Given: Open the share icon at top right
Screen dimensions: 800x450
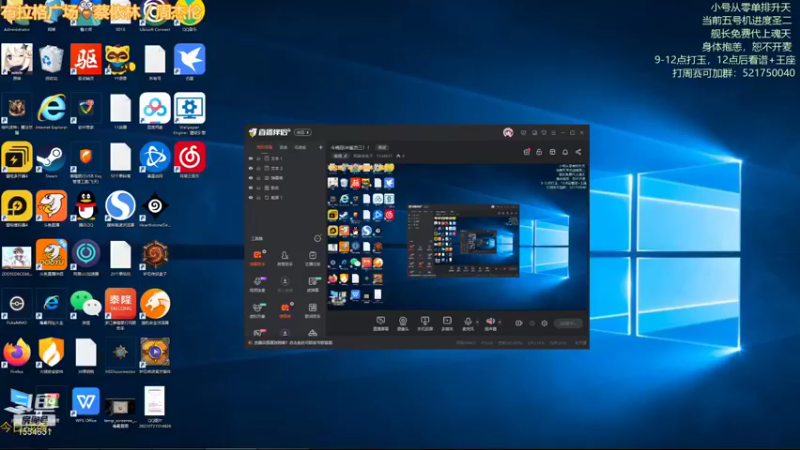Looking at the screenshot, I should 578,152.
